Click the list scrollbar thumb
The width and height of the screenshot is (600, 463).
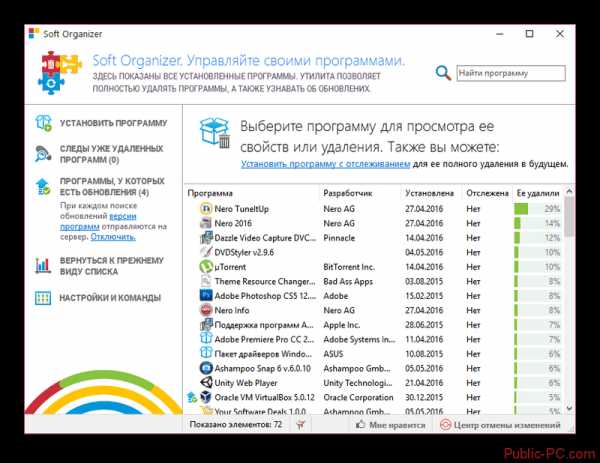pos(569,217)
